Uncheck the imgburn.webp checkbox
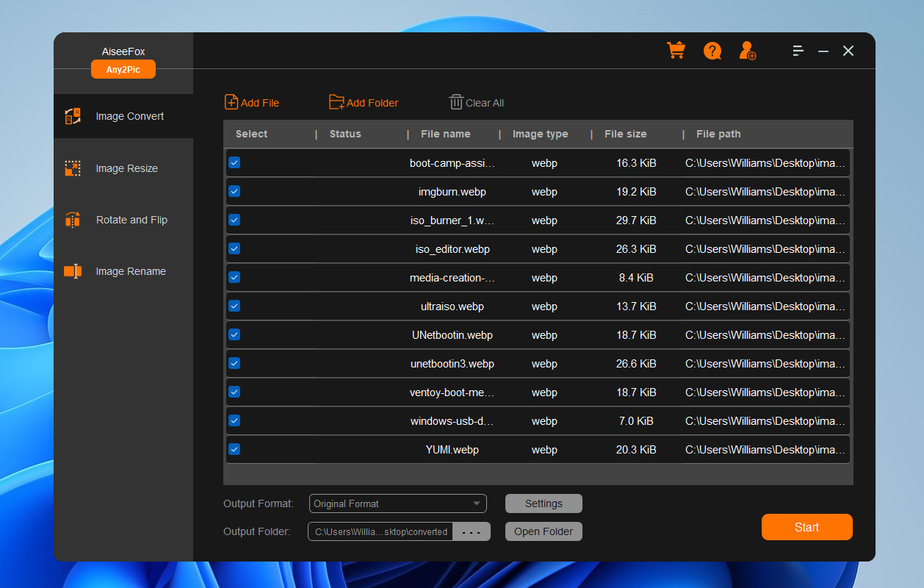The width and height of the screenshot is (924, 588). tap(234, 191)
